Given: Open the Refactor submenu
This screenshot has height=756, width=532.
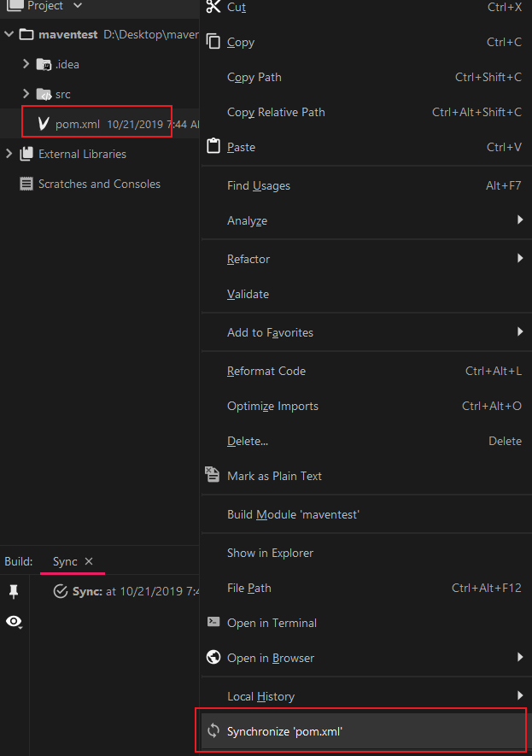Looking at the screenshot, I should click(248, 259).
